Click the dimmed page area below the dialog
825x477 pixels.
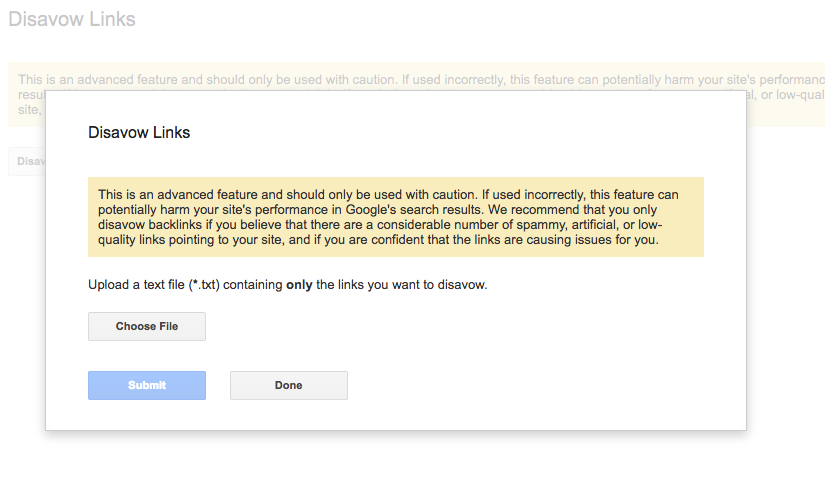pyautogui.click(x=396, y=455)
